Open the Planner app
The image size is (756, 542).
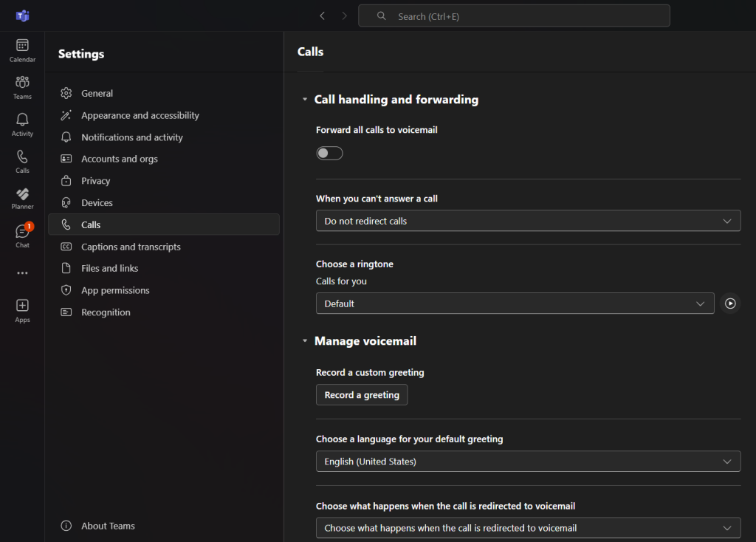[x=21, y=197]
